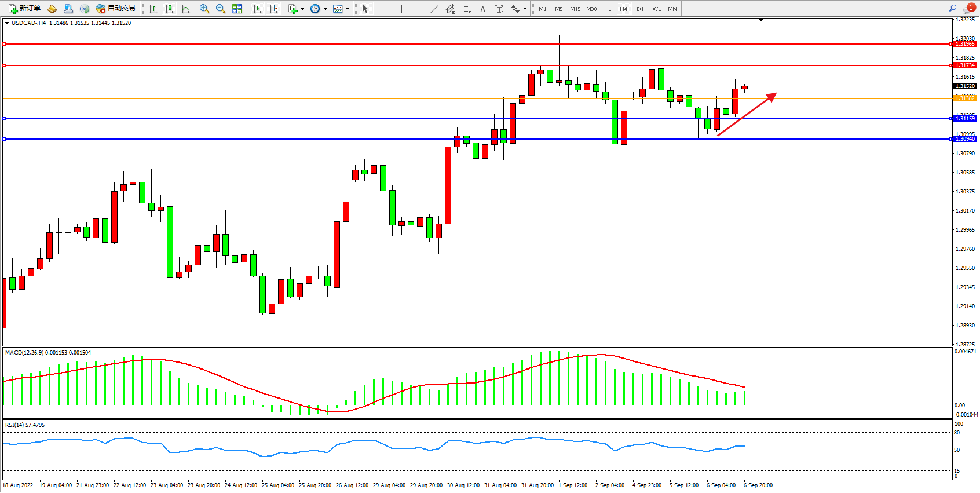The height and width of the screenshot is (493, 980).
Task: Toggle candlestick chart mode
Action: pyautogui.click(x=169, y=9)
